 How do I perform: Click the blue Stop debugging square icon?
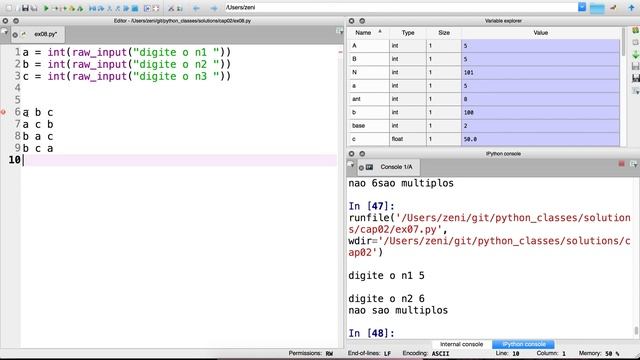(135, 8)
